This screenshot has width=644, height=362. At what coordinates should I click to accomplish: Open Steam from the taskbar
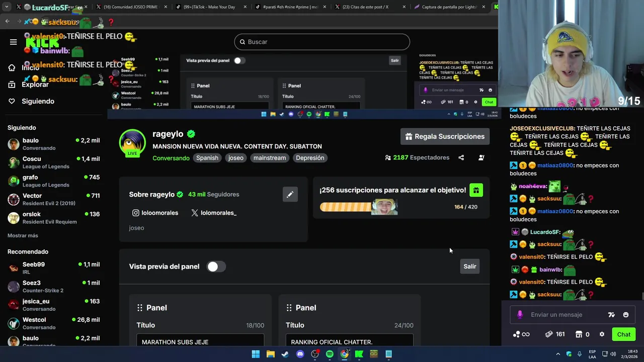(x=285, y=354)
